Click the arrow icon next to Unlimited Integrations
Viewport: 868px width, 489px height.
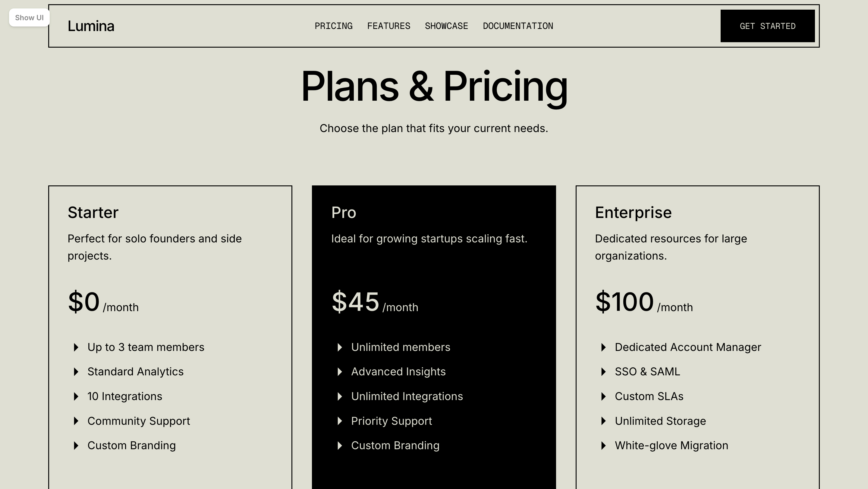(340, 396)
